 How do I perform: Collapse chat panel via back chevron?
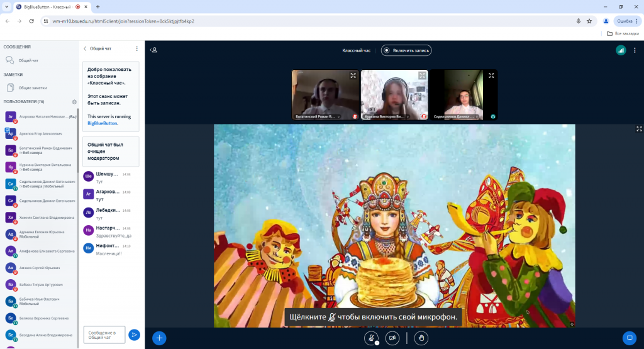[x=85, y=48]
